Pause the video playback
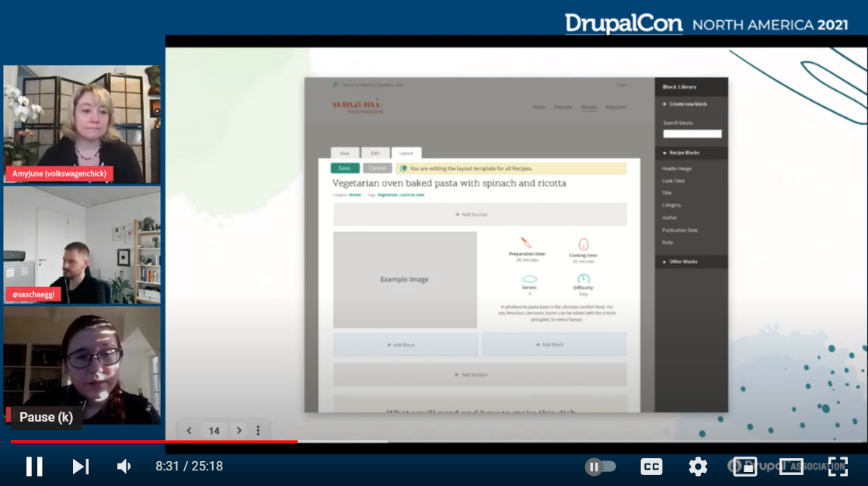The width and height of the screenshot is (868, 486). coord(34,467)
